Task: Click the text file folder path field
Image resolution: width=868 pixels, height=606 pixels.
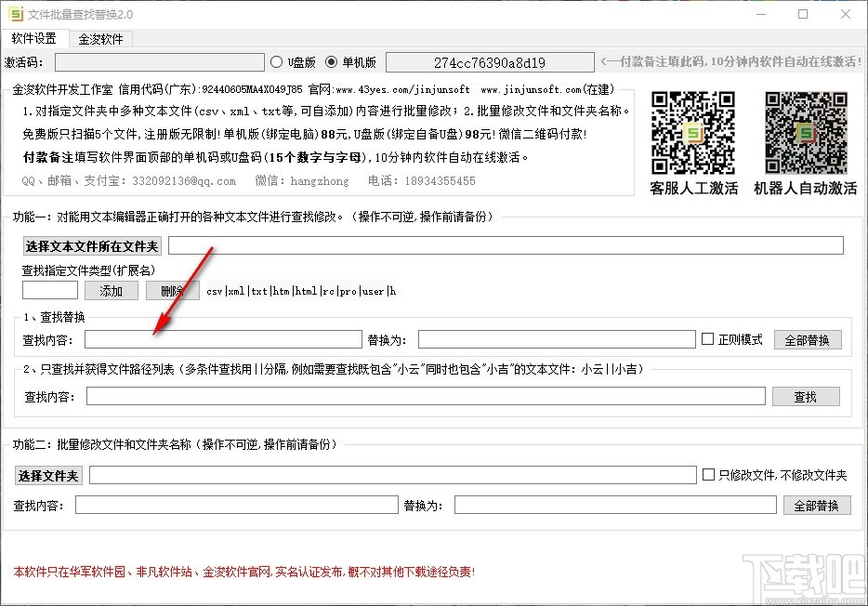Action: 506,245
